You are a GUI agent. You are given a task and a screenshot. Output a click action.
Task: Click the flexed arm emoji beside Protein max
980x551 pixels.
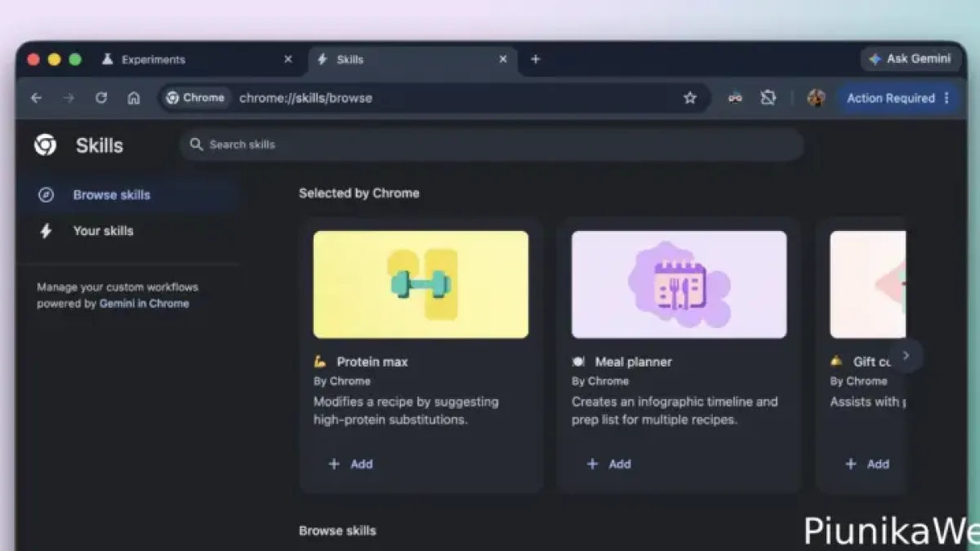pyautogui.click(x=320, y=362)
